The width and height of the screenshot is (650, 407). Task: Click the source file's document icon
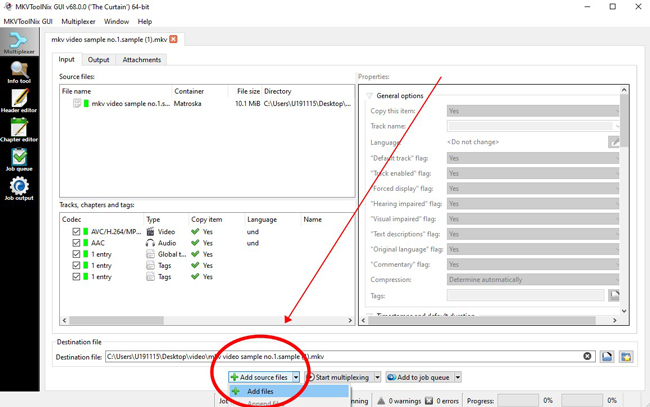point(77,103)
